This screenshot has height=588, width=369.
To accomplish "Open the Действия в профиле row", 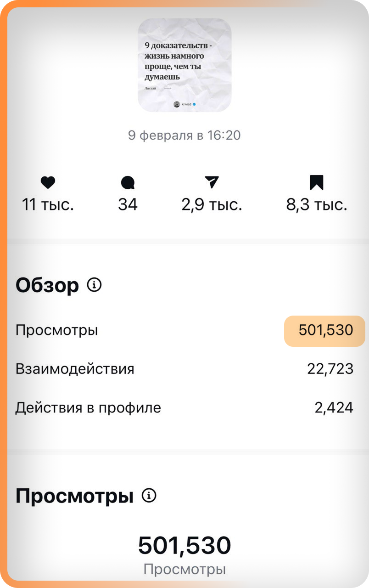I will [x=184, y=407].
